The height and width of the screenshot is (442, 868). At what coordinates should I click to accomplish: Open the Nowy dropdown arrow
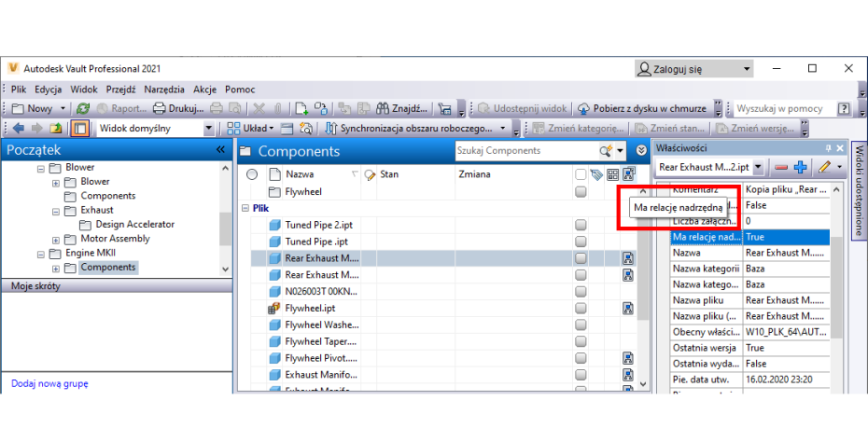click(63, 108)
